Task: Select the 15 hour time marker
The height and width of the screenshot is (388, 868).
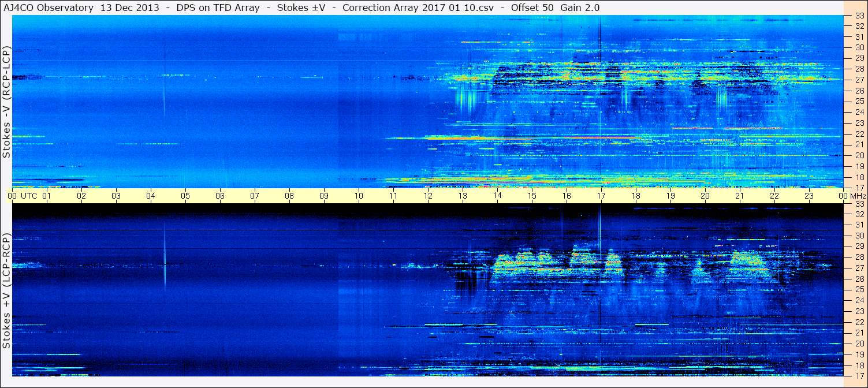Action: 532,196
